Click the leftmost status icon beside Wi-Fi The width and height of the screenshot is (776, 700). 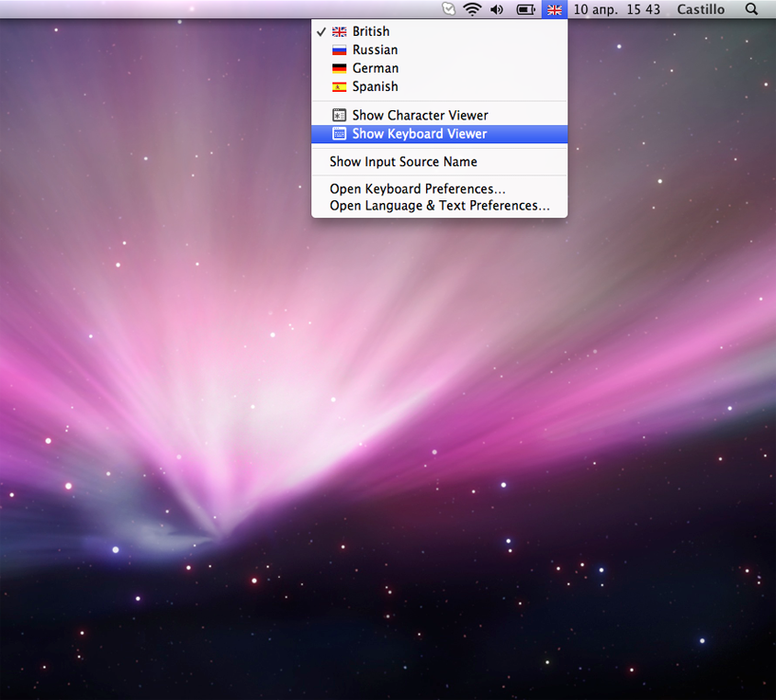click(448, 9)
